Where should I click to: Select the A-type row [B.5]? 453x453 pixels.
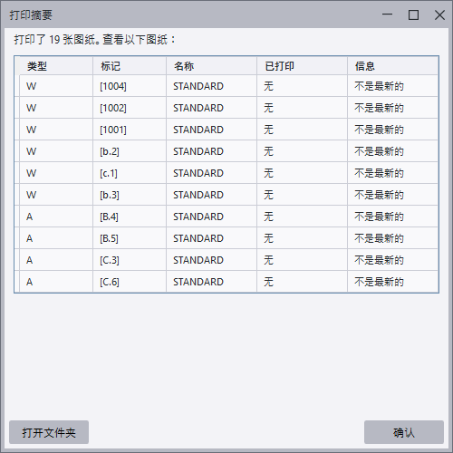tap(229, 238)
